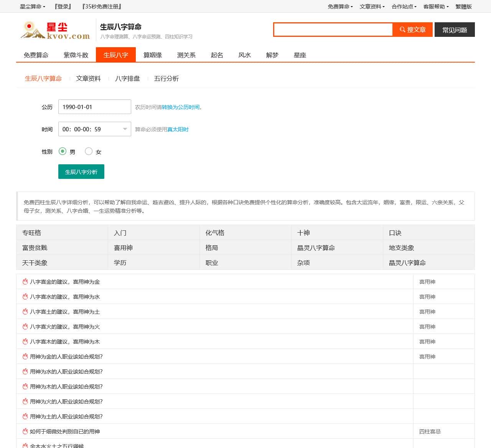The width and height of the screenshot is (491, 448).
Task: Click the 星尘 kvov.com site logo
Action: tap(55, 31)
